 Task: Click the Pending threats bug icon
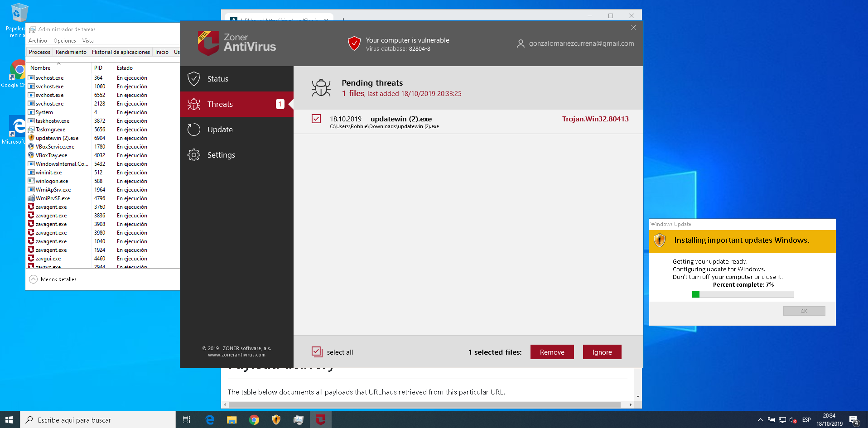321,88
